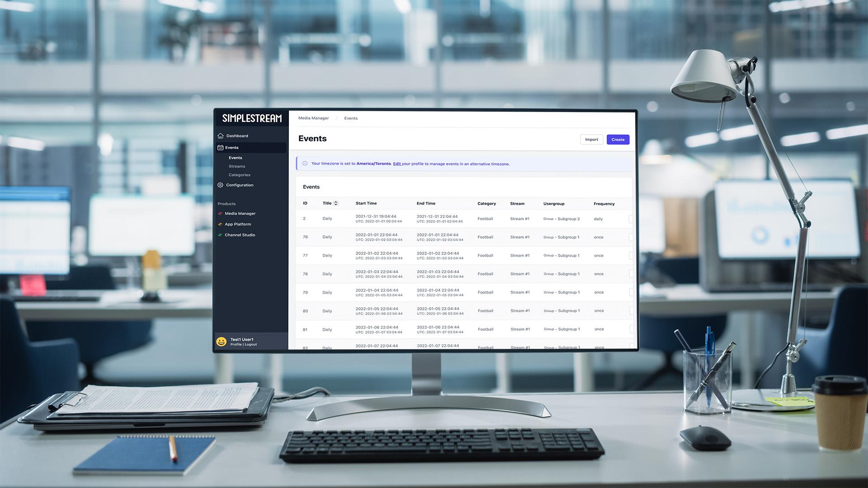Open the Dashboard via its home icon
868x488 pixels.
tap(221, 136)
